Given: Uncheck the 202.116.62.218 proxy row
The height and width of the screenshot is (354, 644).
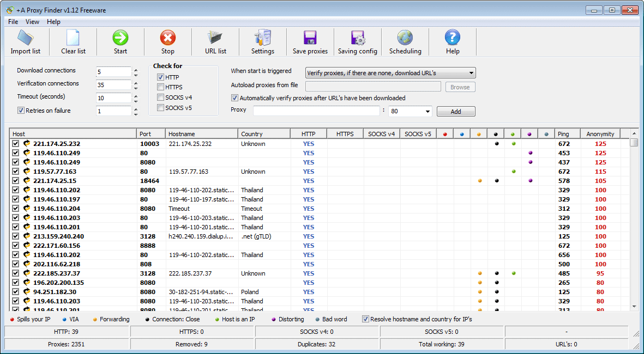Looking at the screenshot, I should (16, 264).
